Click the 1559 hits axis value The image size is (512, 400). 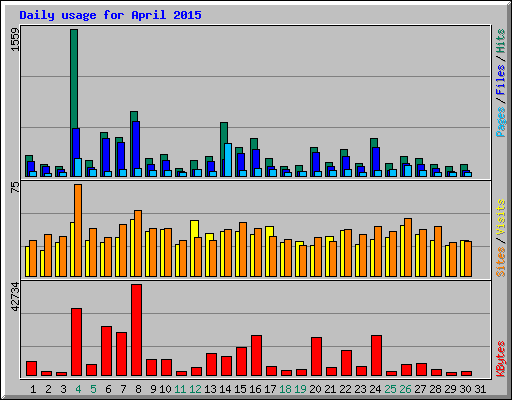coord(15,40)
